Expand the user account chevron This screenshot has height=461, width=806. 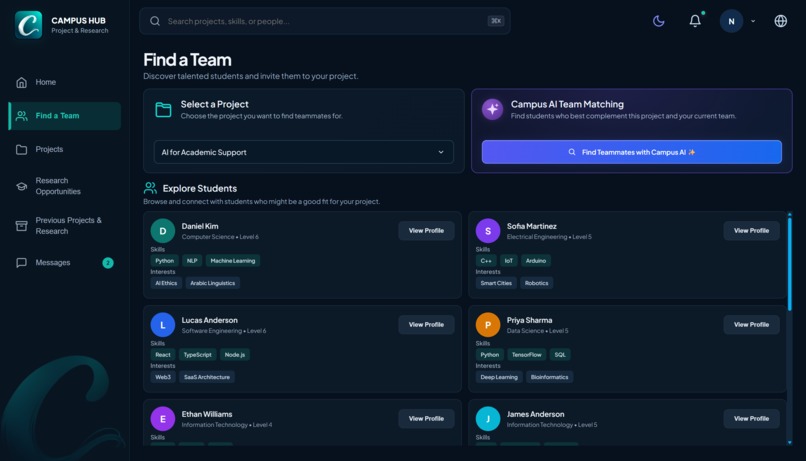(753, 21)
